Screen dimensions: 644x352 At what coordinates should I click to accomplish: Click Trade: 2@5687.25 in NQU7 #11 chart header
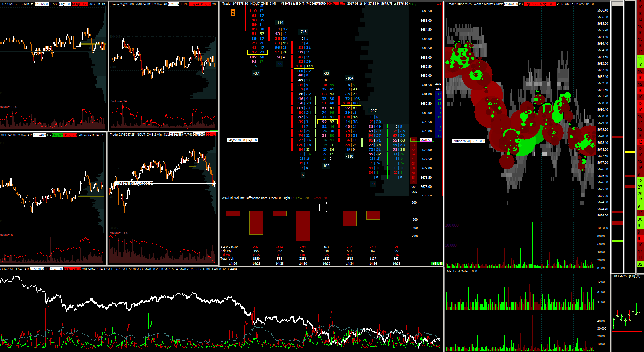pos(122,135)
